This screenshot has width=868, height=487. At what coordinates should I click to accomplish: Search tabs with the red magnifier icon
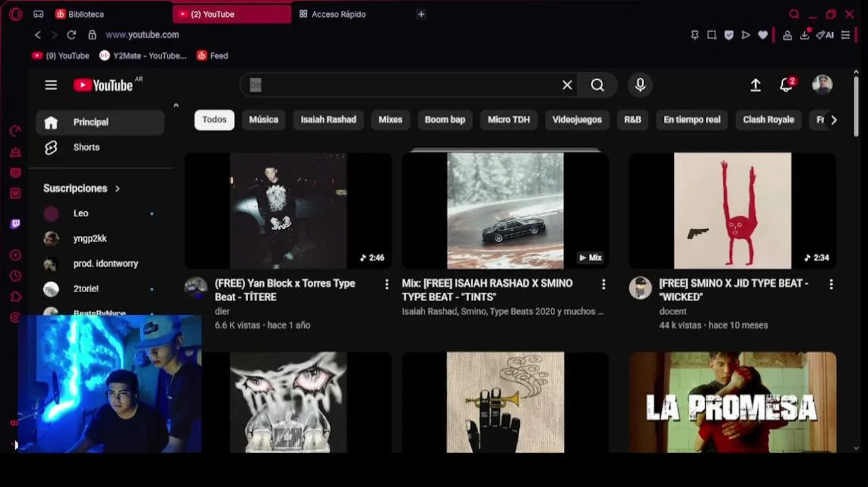click(794, 14)
